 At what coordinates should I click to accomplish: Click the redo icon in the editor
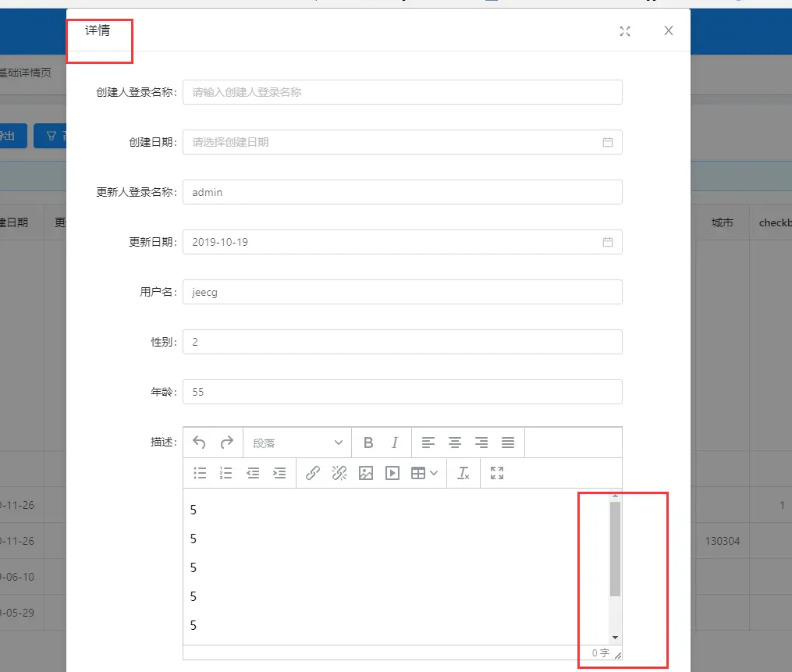pyautogui.click(x=227, y=443)
